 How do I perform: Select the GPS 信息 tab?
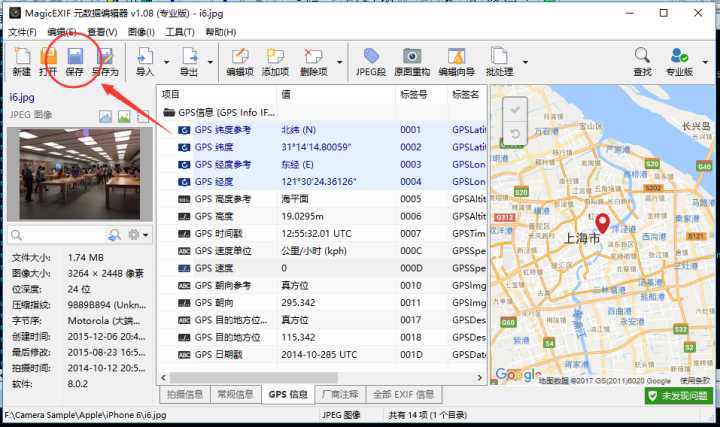point(288,394)
